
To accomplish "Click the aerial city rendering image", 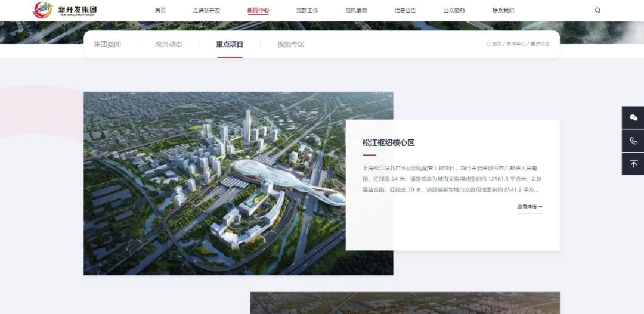I will pyautogui.click(x=215, y=184).
